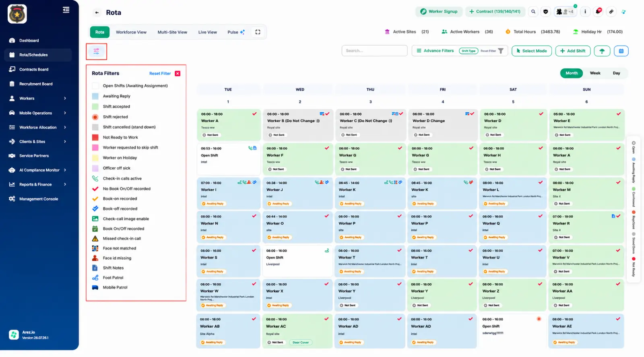Switch to the Workforce View tab
This screenshot has width=644, height=357.
pos(131,32)
